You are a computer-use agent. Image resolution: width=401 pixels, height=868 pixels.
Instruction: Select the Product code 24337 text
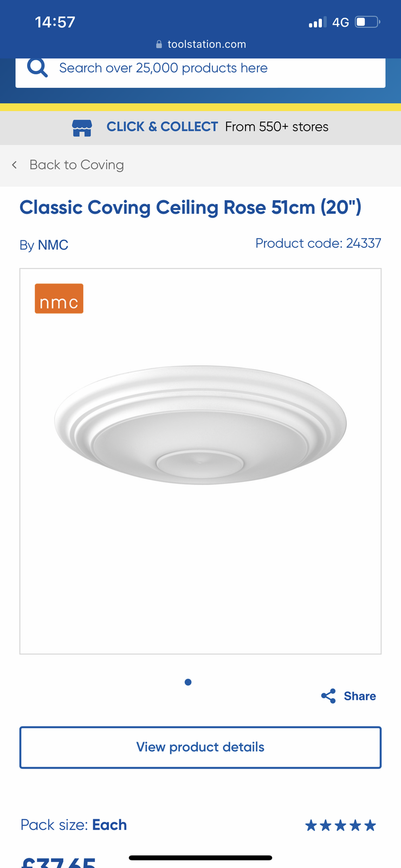[318, 243]
